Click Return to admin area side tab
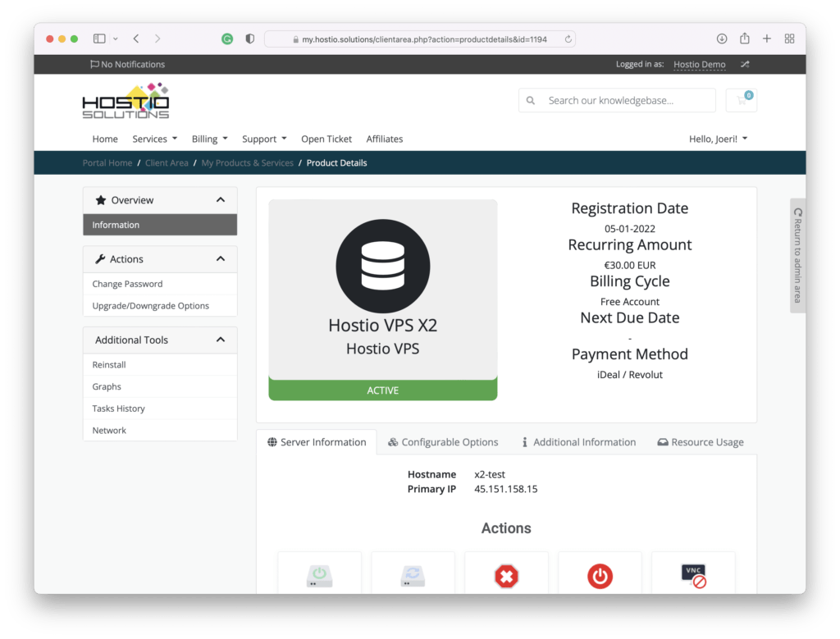Image resolution: width=840 pixels, height=639 pixels. coord(797,255)
